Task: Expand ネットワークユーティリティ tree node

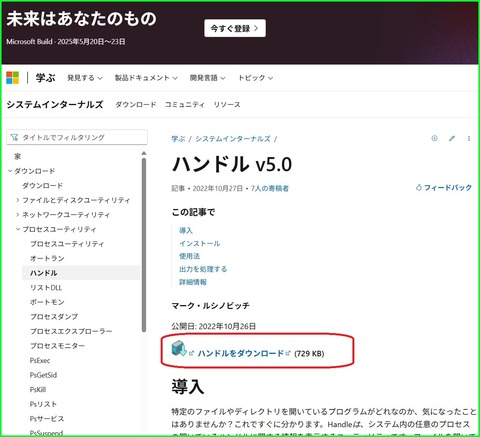Action: tap(18, 215)
